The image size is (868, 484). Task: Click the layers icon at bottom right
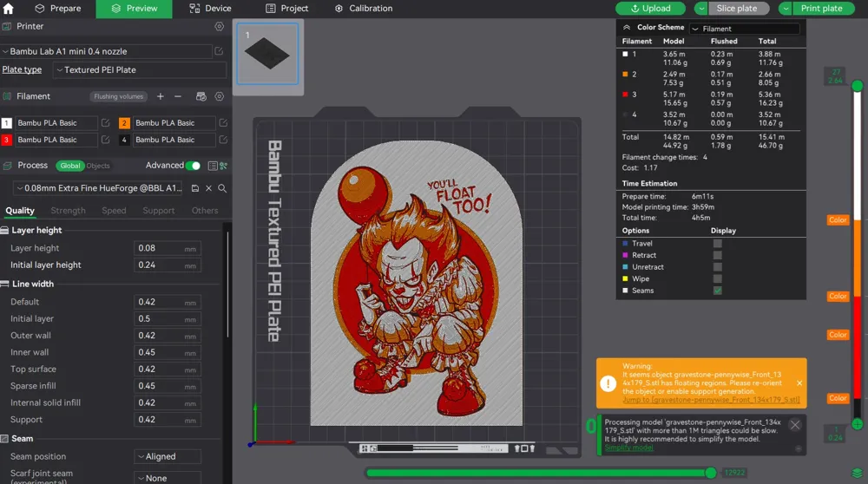tap(857, 473)
